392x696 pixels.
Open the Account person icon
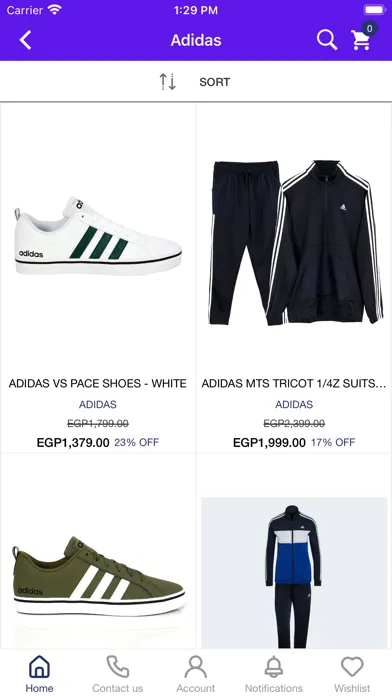click(x=196, y=667)
